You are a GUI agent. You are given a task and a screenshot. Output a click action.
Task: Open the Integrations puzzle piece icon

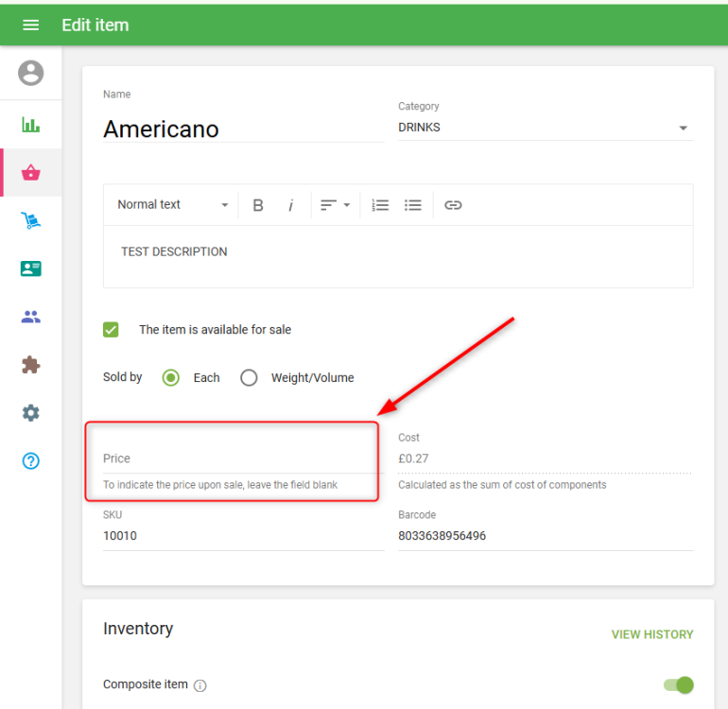click(x=31, y=365)
